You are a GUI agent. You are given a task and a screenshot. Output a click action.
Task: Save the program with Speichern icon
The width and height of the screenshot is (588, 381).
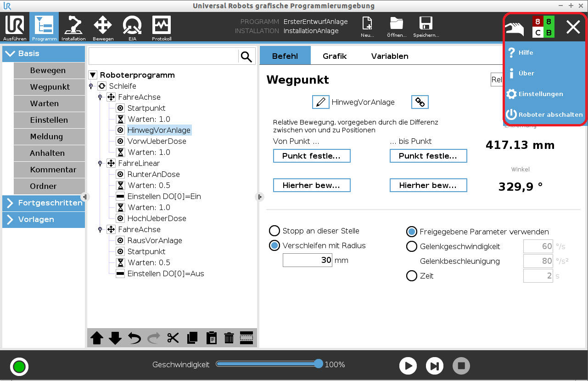click(x=426, y=28)
